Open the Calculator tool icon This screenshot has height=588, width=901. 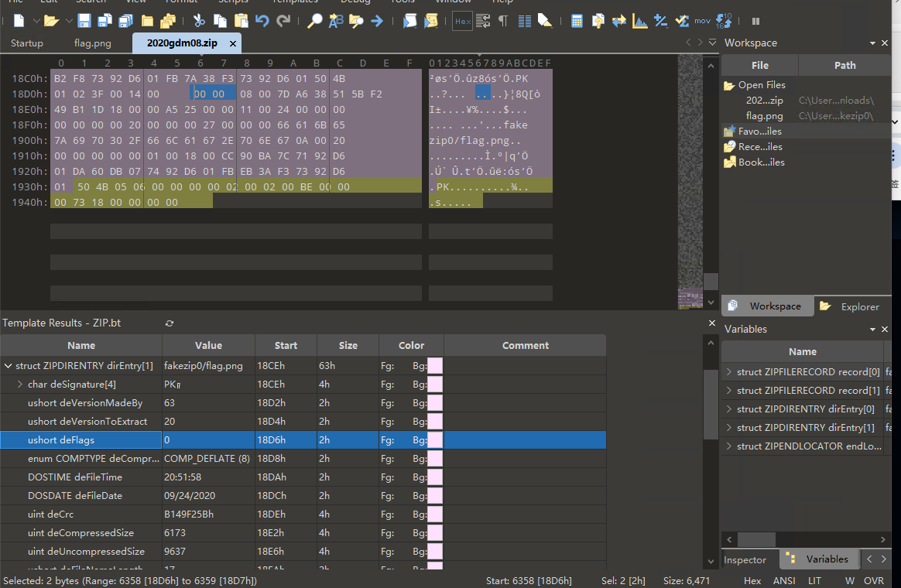[577, 21]
